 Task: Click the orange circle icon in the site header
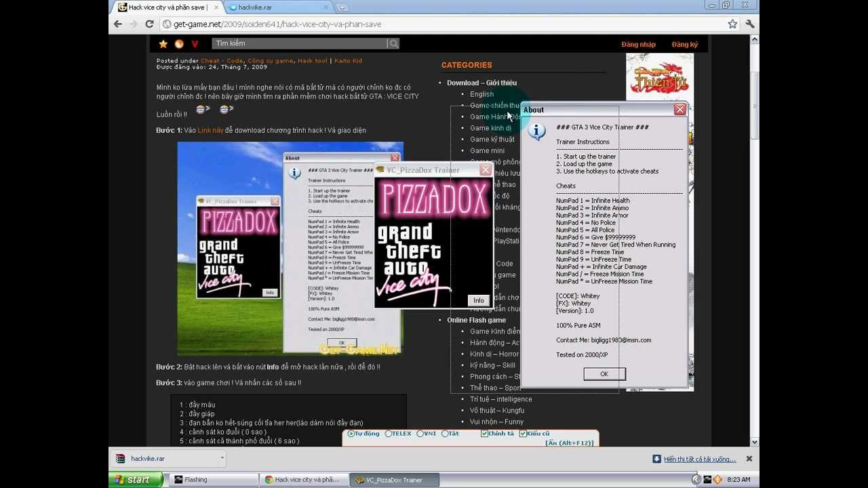click(179, 43)
